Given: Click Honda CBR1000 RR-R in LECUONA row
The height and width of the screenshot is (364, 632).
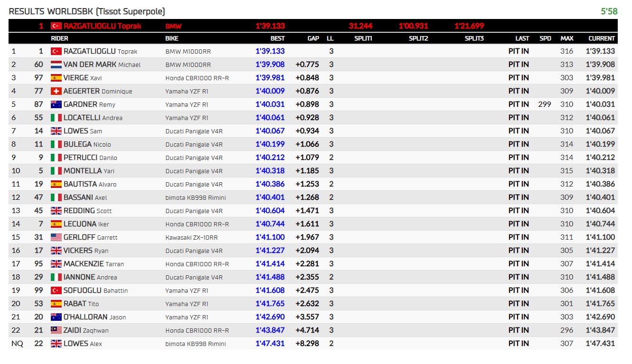Looking at the screenshot, I should [x=197, y=224].
